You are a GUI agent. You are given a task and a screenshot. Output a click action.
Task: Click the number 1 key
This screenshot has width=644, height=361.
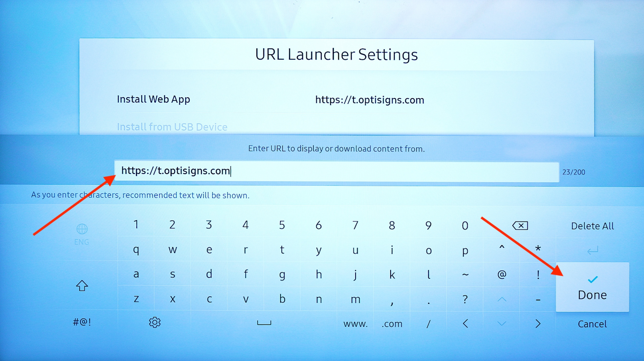tap(136, 225)
